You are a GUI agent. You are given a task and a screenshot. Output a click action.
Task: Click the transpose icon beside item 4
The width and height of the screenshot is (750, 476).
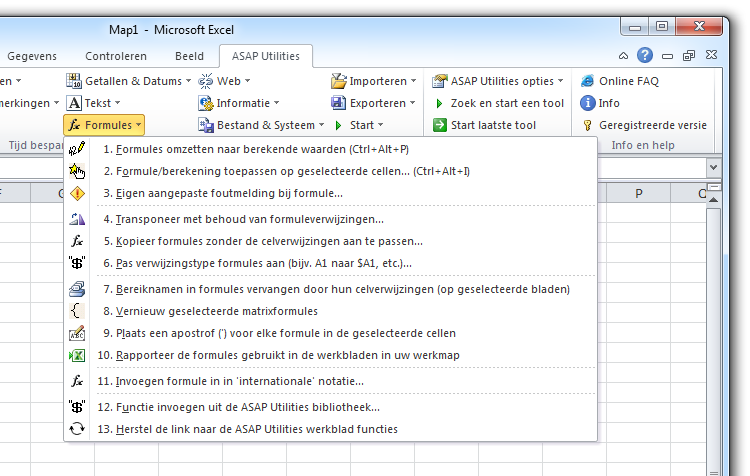click(x=77, y=219)
